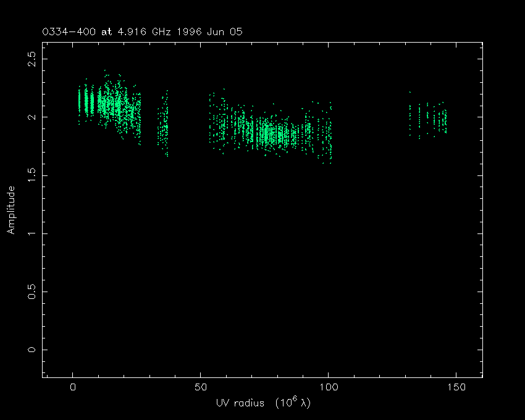Select the narrow data cluster near UV radius 35
The image size is (525, 420).
tap(163, 127)
